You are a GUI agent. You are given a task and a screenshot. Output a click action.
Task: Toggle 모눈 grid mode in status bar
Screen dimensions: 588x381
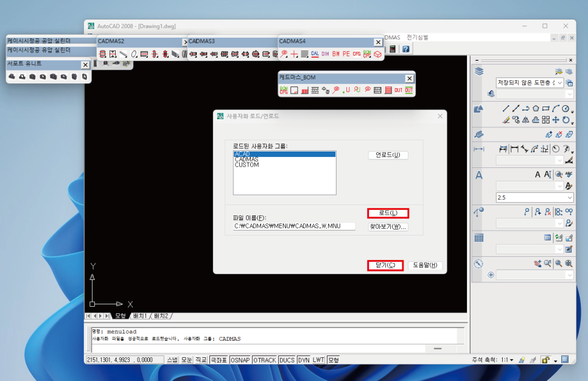coord(186,360)
